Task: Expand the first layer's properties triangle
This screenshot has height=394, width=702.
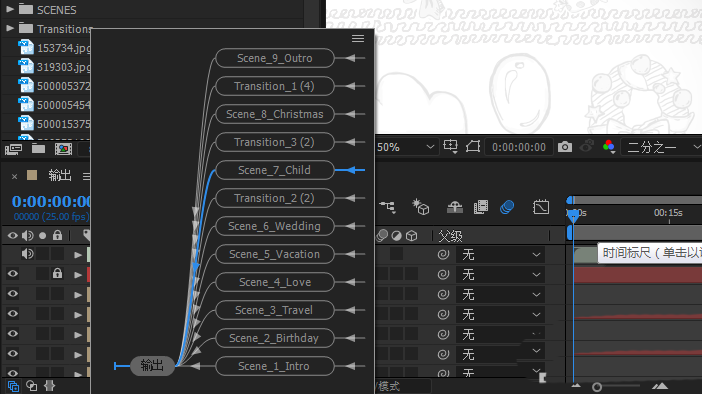Action: [x=78, y=255]
